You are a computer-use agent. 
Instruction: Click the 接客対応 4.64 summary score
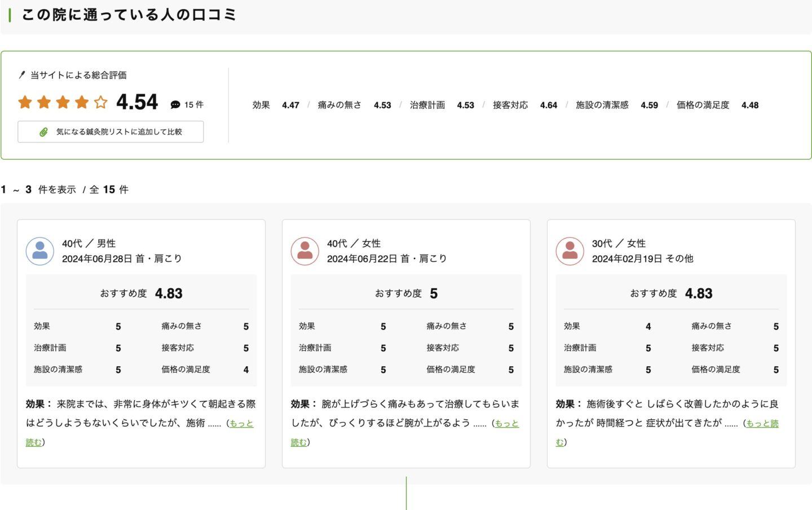(x=525, y=105)
